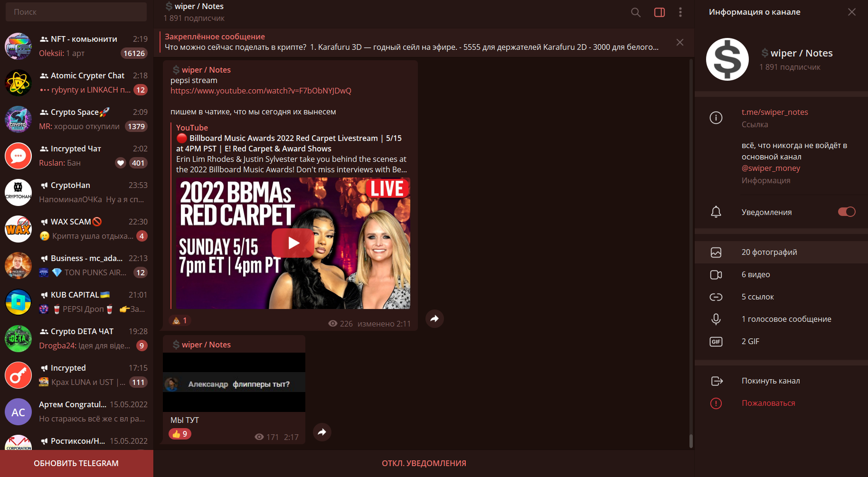Open the t.me/swiper_notes link
Viewport: 868px width, 477px height.
tap(775, 112)
